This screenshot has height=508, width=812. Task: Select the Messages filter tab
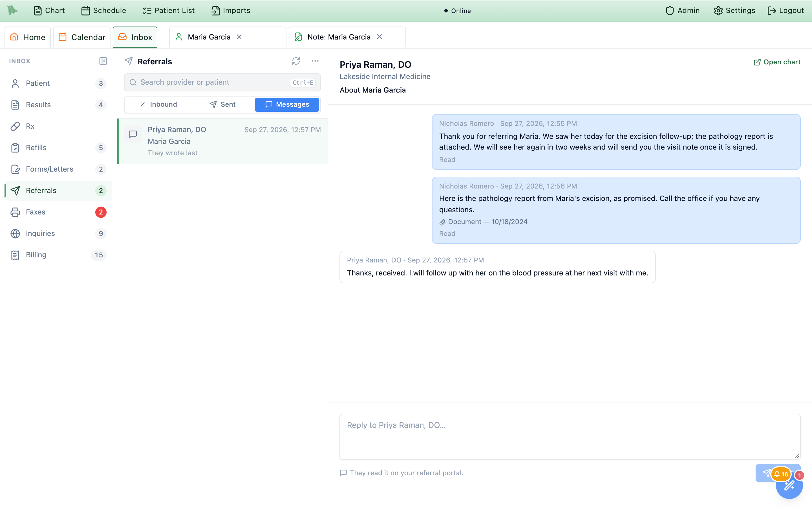coord(287,104)
